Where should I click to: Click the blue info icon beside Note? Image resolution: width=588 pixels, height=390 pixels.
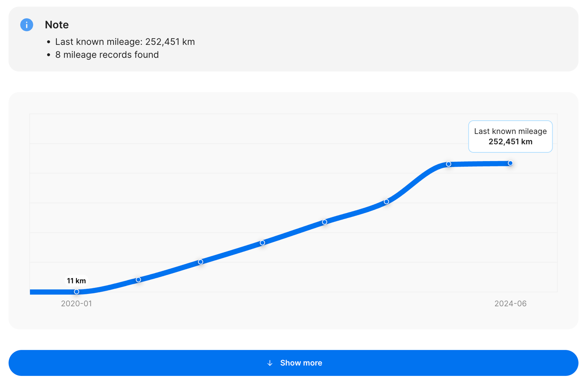click(x=27, y=25)
